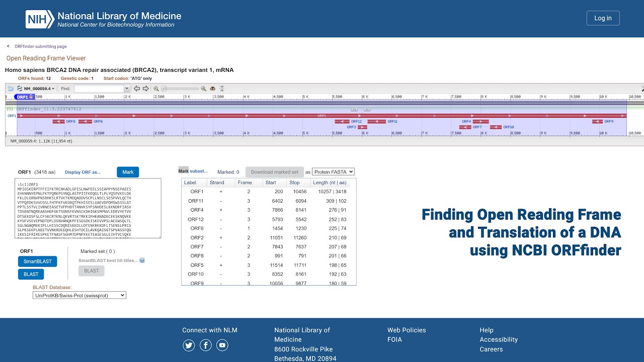This screenshot has height=362, width=644.
Task: Open the FOIA footer link
Action: (x=394, y=339)
